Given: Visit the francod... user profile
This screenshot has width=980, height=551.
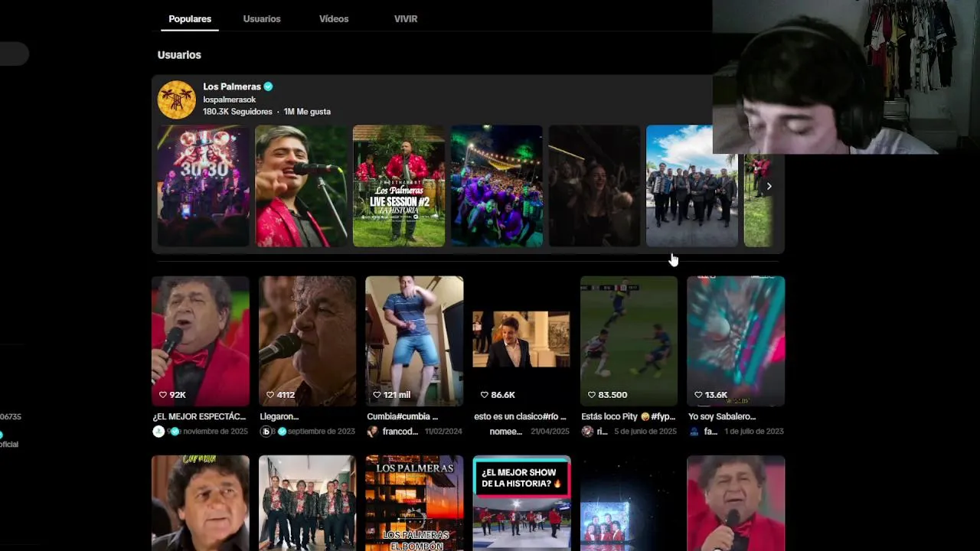Looking at the screenshot, I should [x=400, y=432].
